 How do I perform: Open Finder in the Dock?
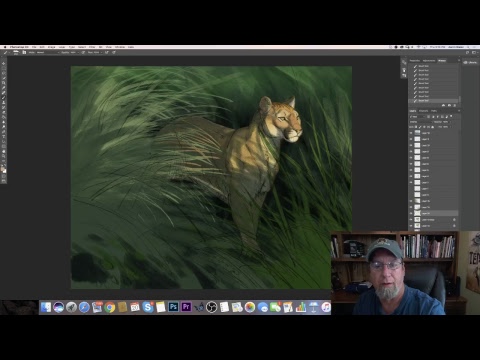[46, 307]
